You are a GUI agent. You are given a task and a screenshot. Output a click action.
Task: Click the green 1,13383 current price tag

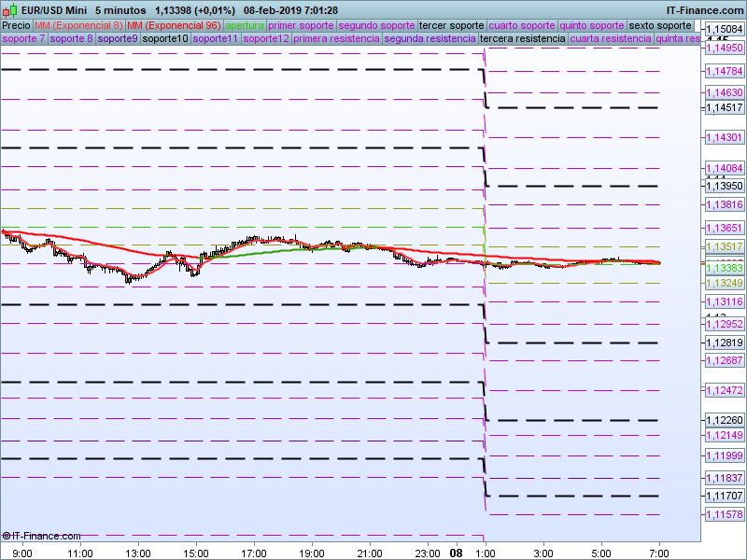[723, 268]
